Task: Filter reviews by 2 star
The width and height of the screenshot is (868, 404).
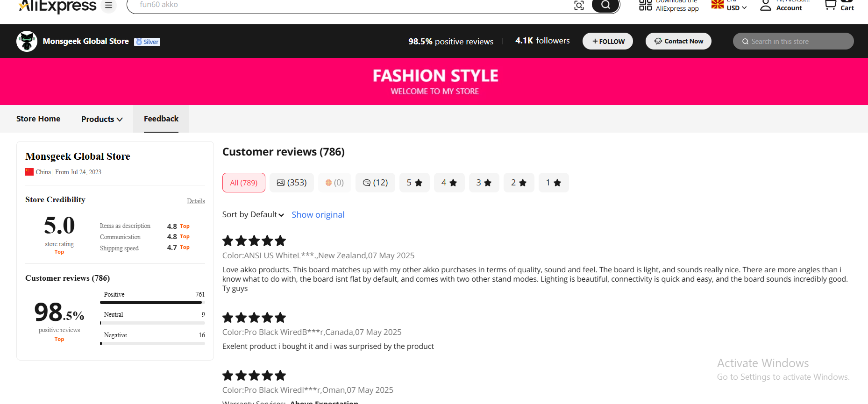Action: 519,183
